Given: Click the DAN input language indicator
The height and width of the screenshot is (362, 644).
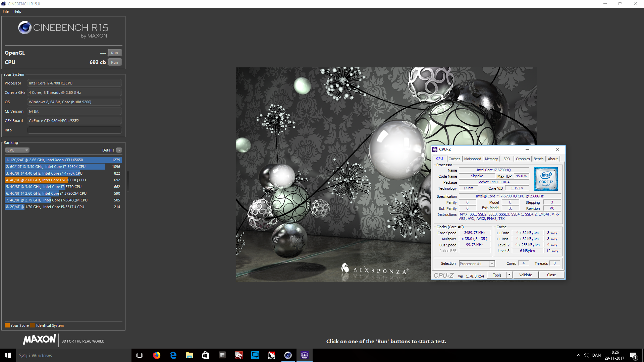Looking at the screenshot, I should pos(596,355).
